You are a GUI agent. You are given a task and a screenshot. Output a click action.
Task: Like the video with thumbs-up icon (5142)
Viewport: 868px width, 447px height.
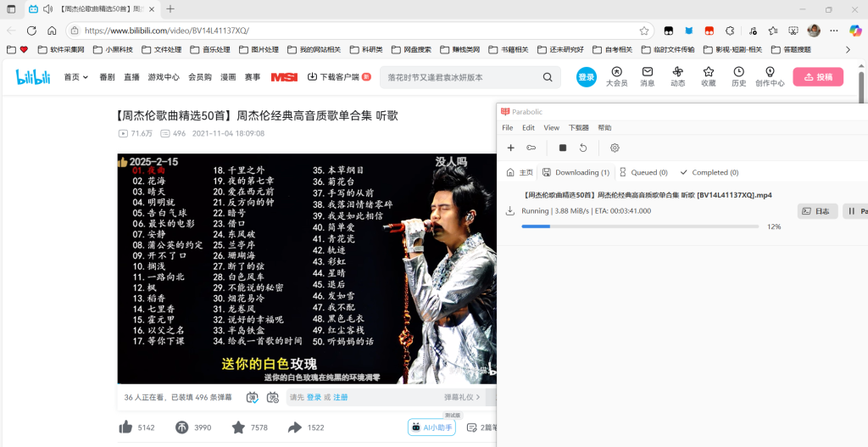pos(125,427)
